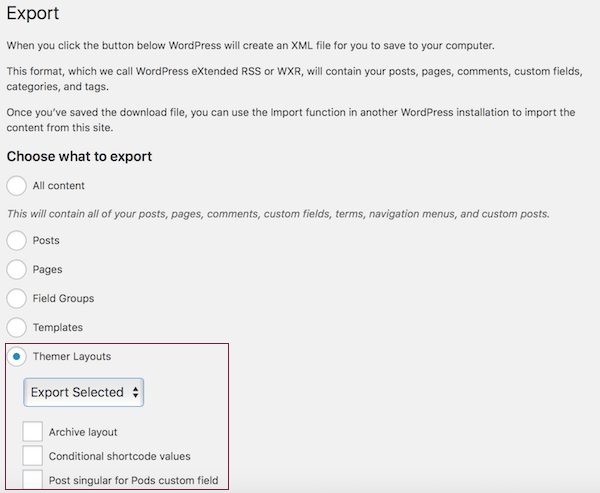
Task: Select the Templates radio button
Action: [x=16, y=328]
